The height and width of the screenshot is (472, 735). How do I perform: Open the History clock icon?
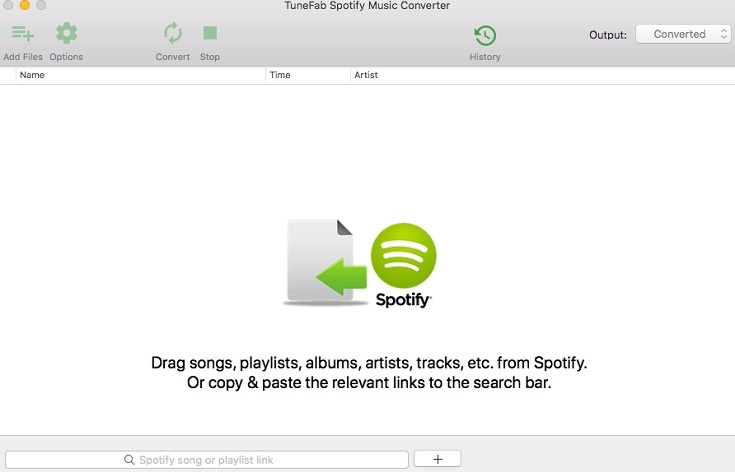click(x=485, y=35)
